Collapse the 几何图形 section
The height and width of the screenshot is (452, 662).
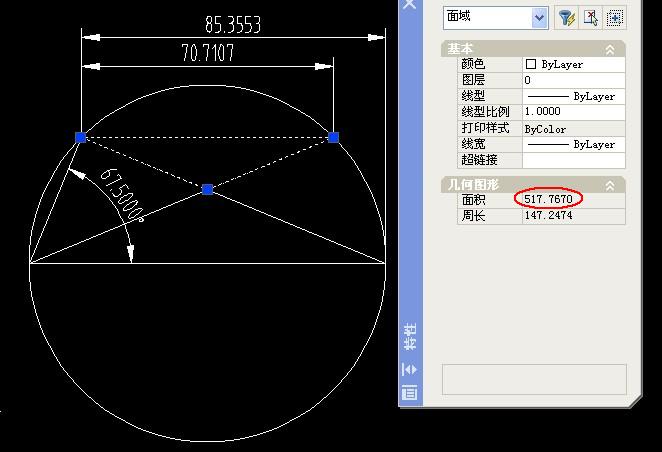click(x=610, y=186)
